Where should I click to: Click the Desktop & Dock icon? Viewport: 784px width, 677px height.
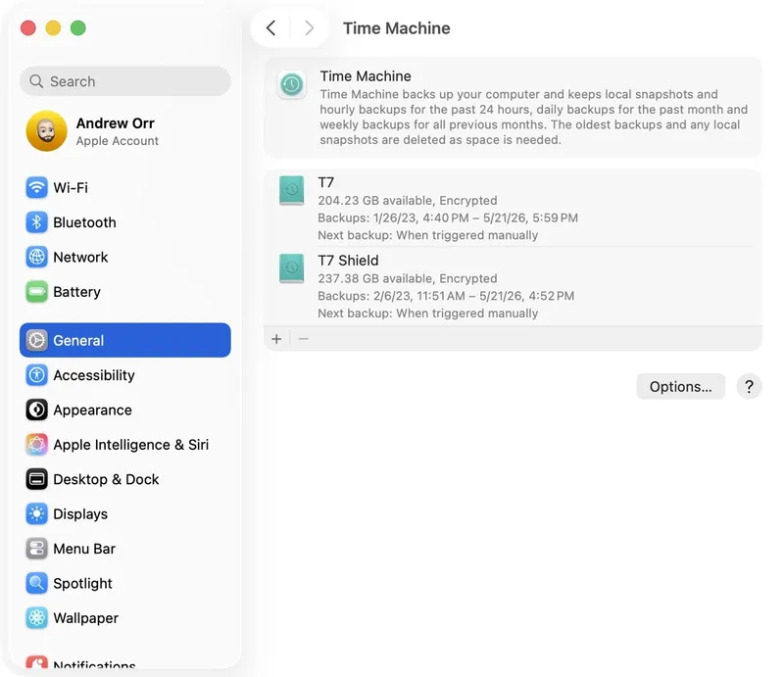(36, 479)
